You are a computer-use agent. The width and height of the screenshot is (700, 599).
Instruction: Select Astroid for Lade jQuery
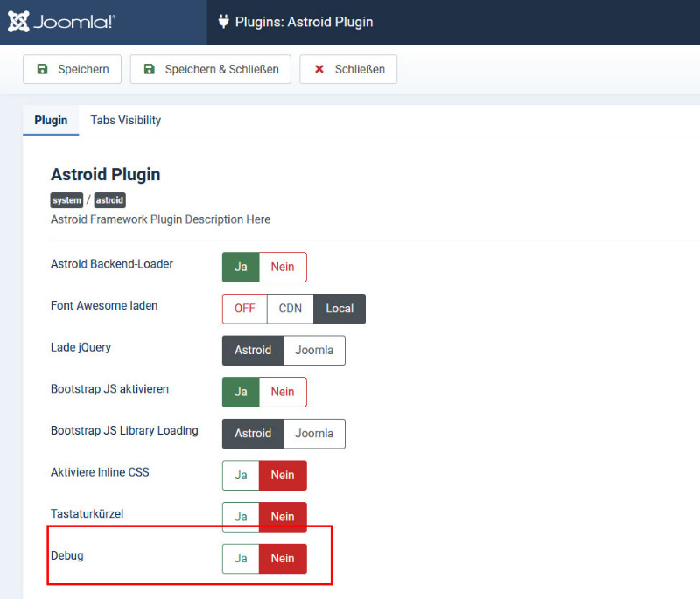tap(253, 350)
